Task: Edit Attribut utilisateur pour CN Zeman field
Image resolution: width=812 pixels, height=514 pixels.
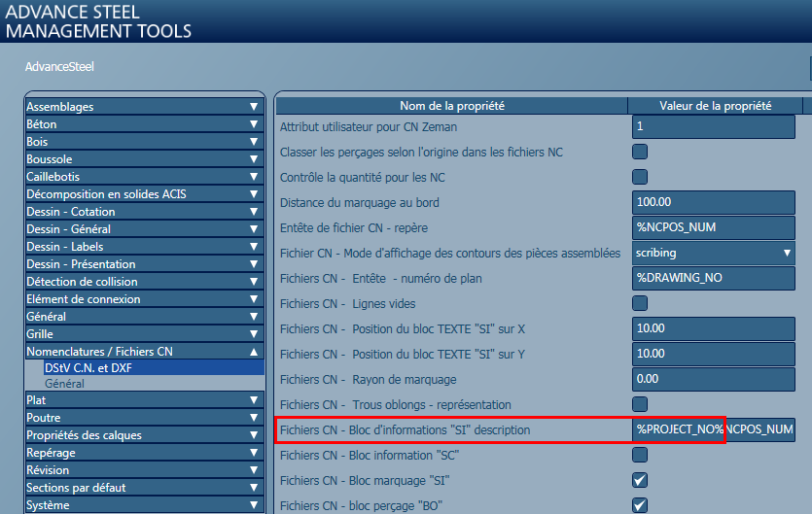Action: click(x=714, y=127)
